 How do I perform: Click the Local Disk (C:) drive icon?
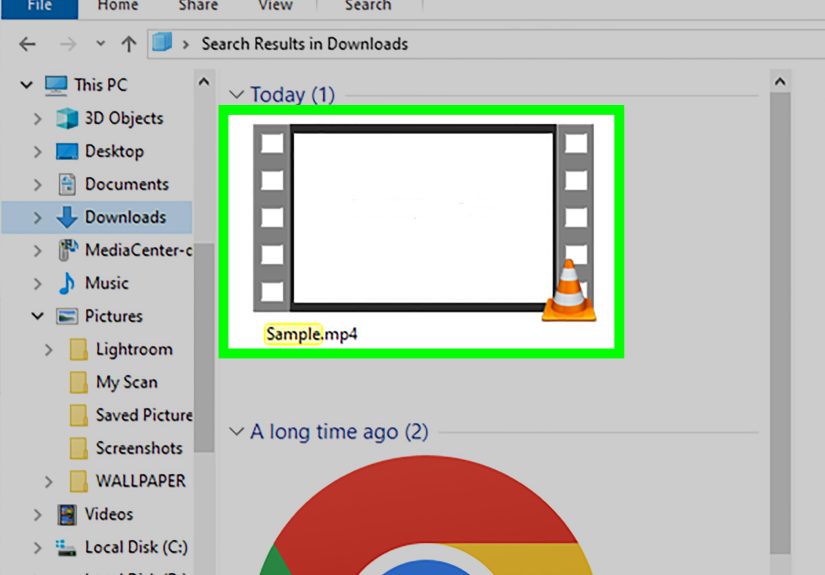tap(66, 548)
